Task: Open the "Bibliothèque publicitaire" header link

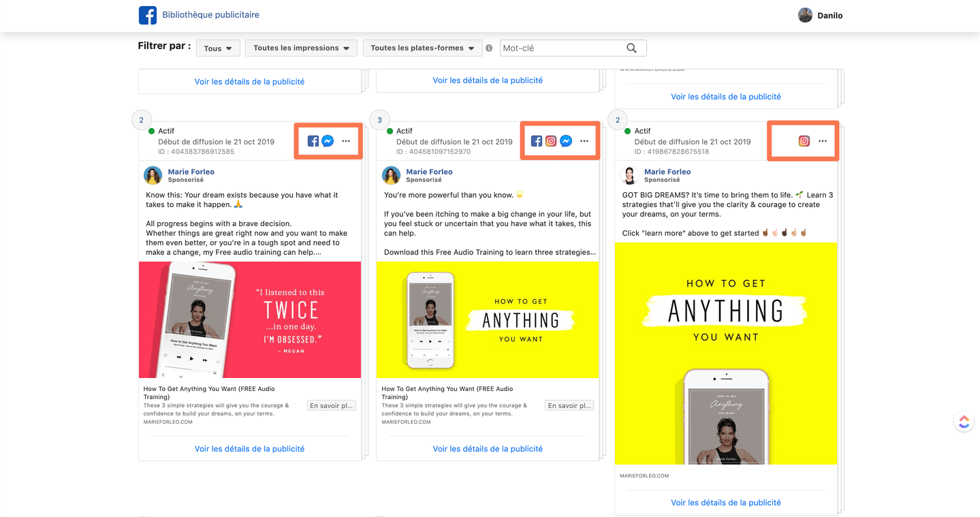Action: pyautogui.click(x=210, y=15)
